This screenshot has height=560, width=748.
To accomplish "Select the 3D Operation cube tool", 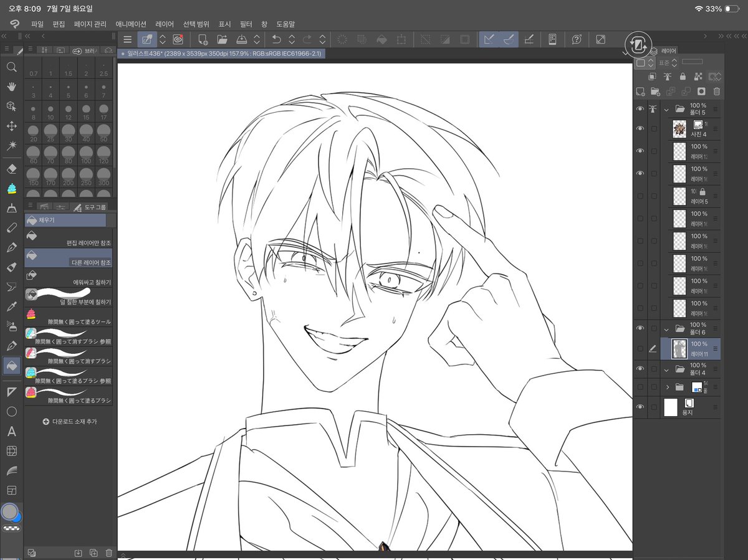I will 11,107.
